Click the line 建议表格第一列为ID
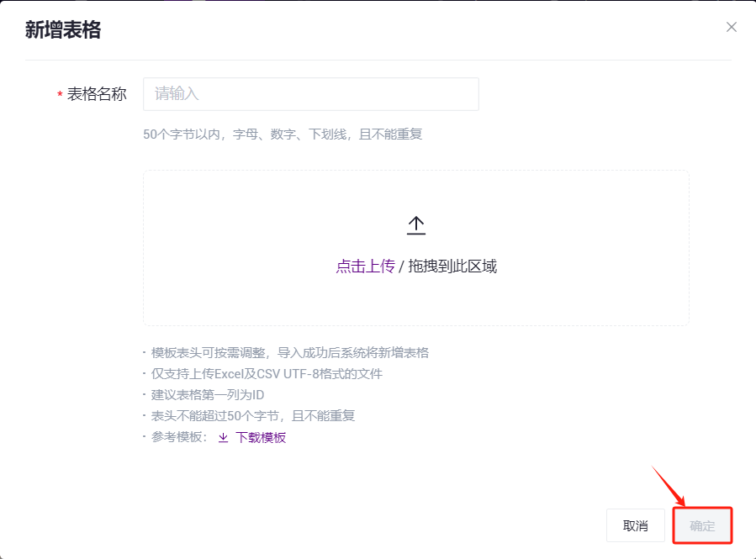The width and height of the screenshot is (756, 559). point(208,395)
